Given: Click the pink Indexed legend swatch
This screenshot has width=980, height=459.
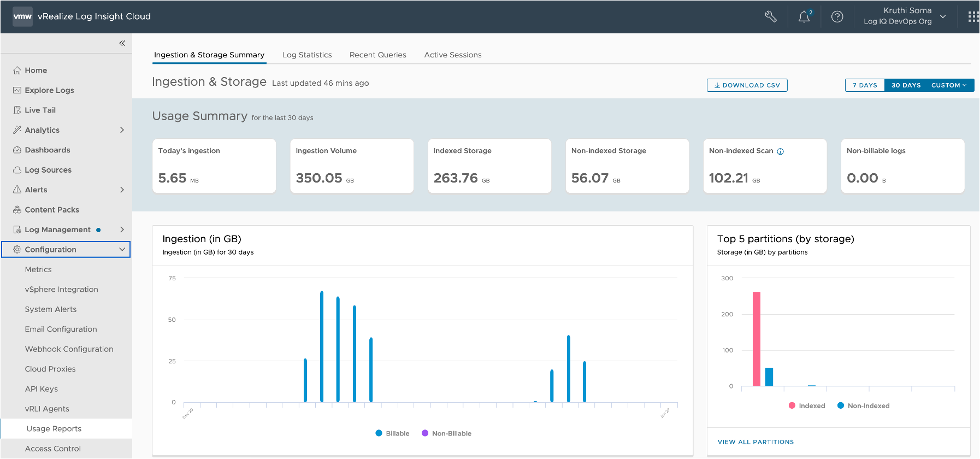Looking at the screenshot, I should tap(792, 405).
